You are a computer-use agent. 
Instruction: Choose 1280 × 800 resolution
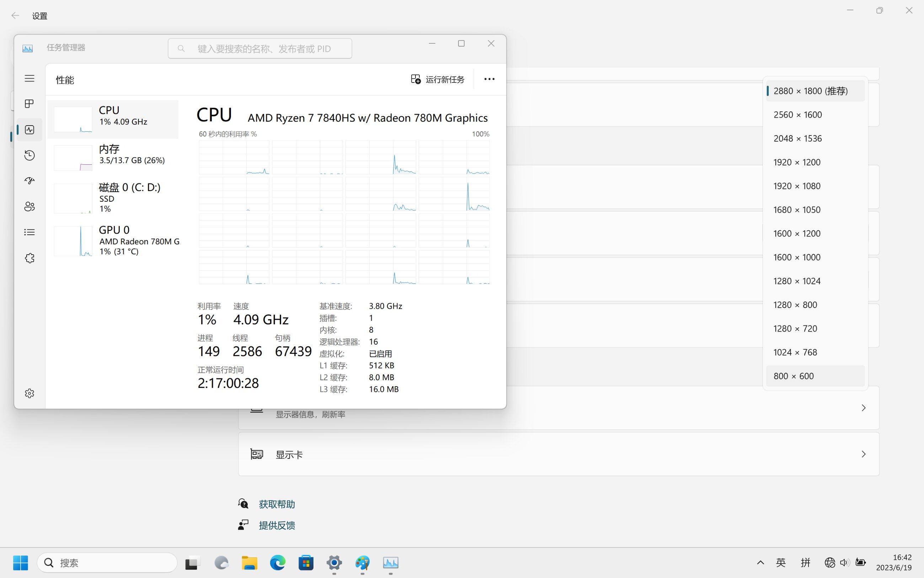click(815, 305)
